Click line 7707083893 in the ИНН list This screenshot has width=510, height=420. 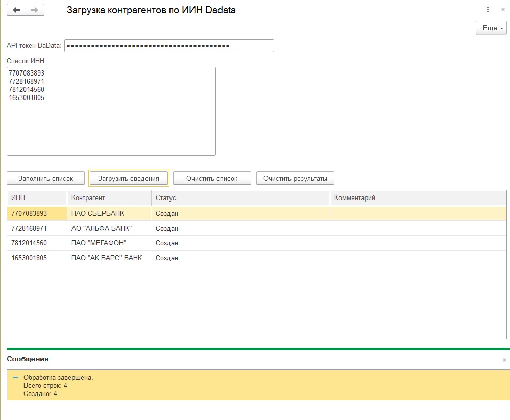pos(27,73)
